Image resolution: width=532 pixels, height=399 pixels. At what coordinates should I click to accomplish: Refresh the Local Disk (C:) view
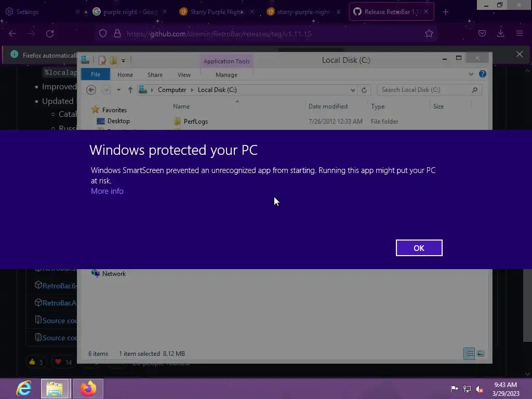364,90
